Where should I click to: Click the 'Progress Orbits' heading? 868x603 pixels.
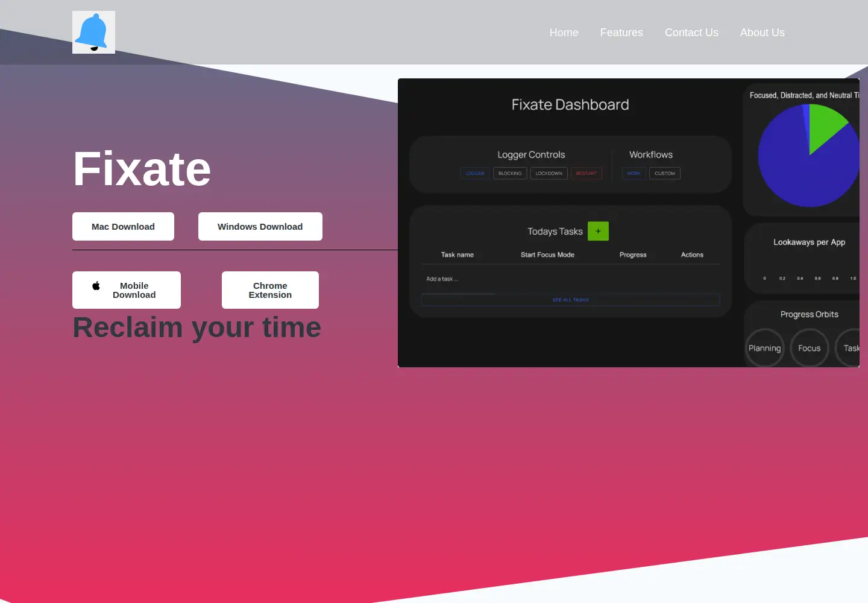pos(809,314)
